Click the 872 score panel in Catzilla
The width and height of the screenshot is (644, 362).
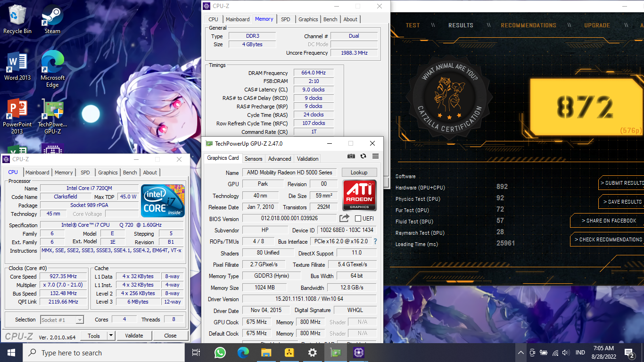tap(586, 107)
